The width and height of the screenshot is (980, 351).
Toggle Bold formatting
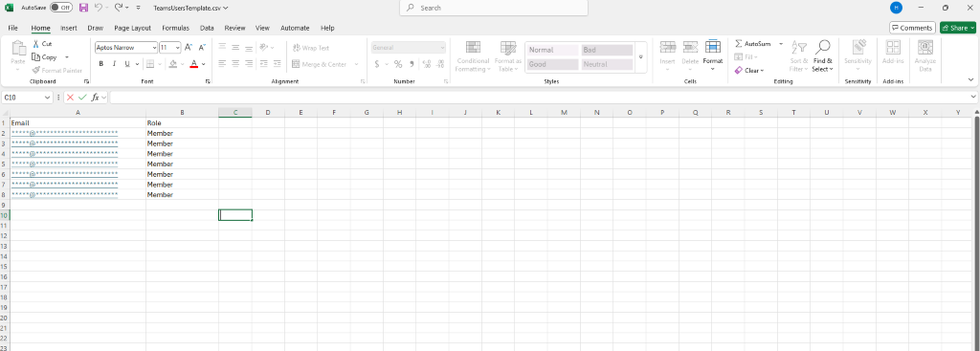click(101, 64)
